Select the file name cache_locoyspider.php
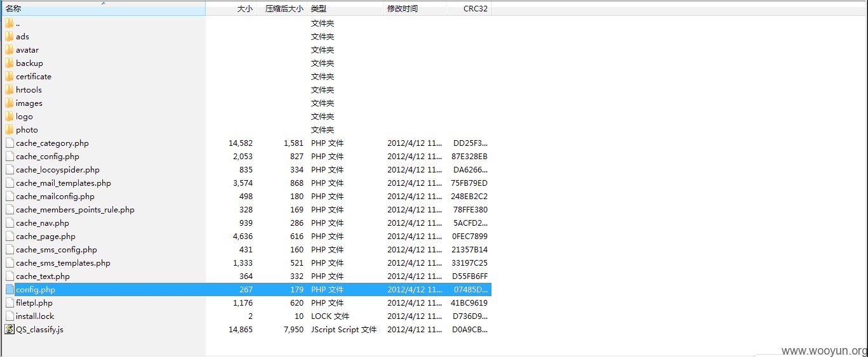Screen dimensions: 868x357 click(x=58, y=170)
